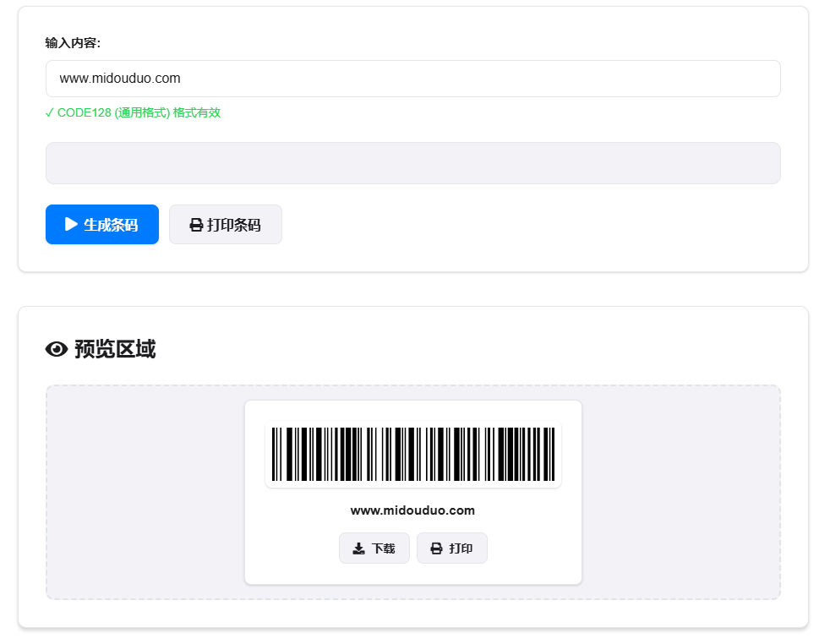Click the download icon on 下载 button
Screen dimensions: 819x644
pyautogui.click(x=358, y=548)
